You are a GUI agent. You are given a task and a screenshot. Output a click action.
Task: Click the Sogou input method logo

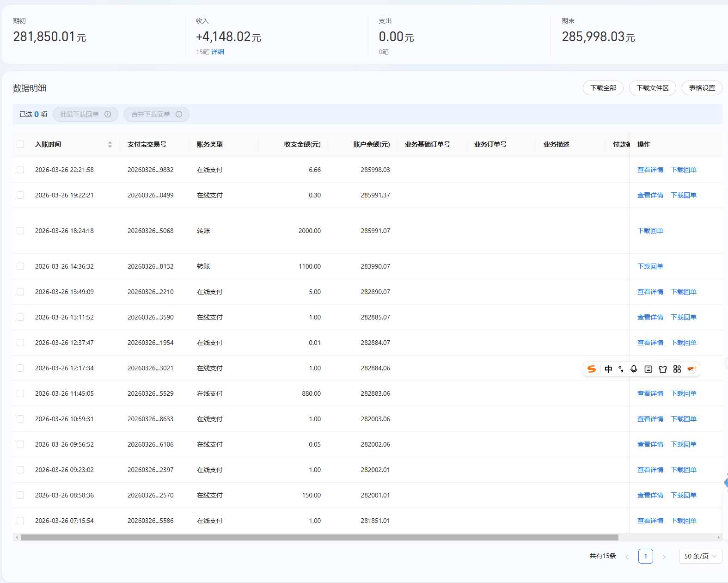coord(591,369)
